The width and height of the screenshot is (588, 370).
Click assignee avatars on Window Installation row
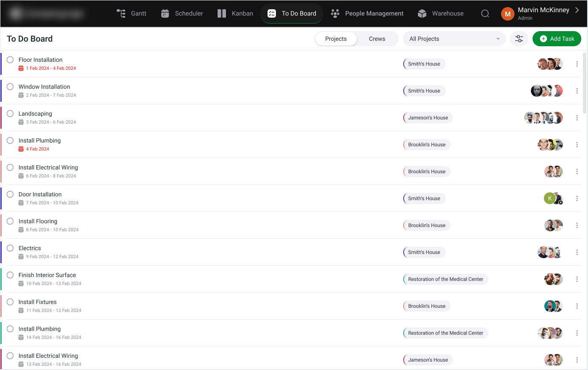click(x=546, y=91)
